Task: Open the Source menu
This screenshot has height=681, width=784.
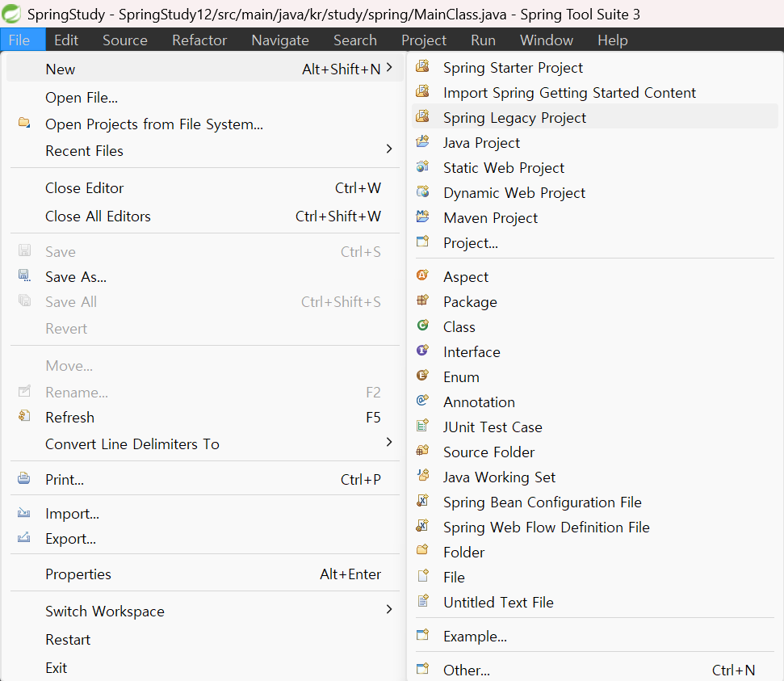Action: [125, 40]
